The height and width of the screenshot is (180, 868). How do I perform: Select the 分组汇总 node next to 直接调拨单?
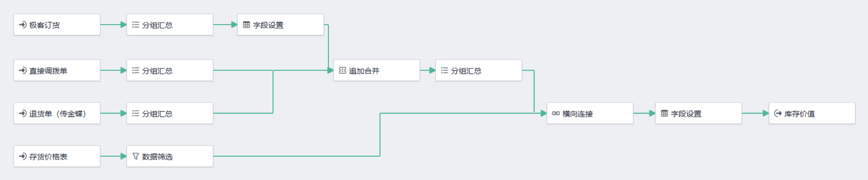point(170,70)
